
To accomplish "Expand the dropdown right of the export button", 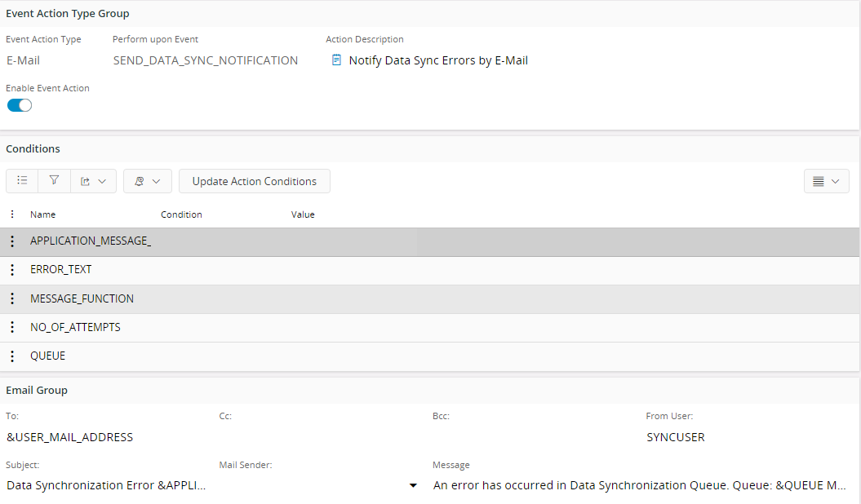I will [x=147, y=181].
